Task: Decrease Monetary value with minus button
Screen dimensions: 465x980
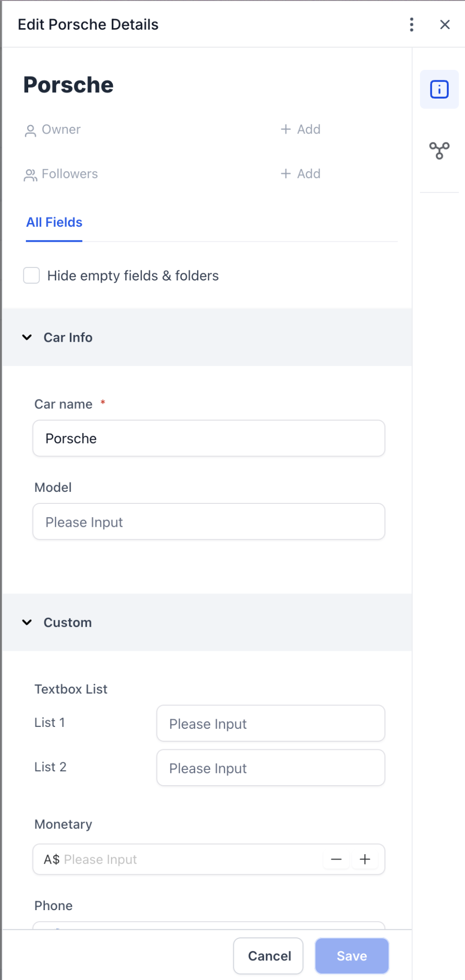Action: [x=336, y=859]
